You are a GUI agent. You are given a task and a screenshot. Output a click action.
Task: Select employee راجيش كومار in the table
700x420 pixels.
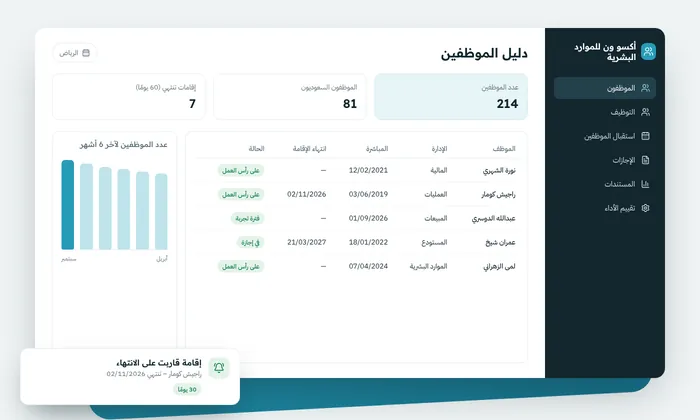pos(498,195)
